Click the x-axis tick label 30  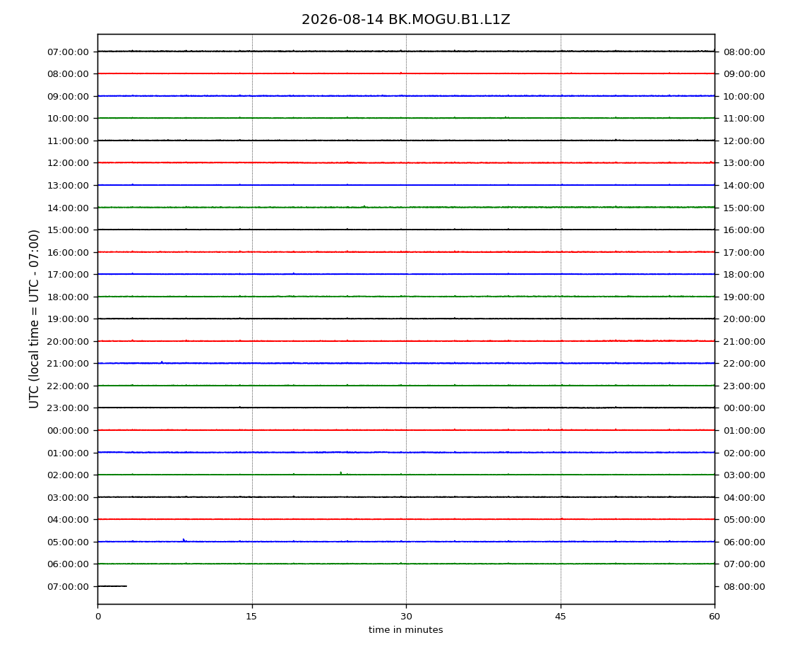tap(406, 616)
